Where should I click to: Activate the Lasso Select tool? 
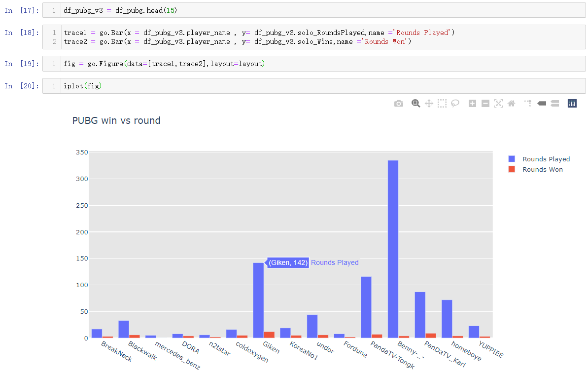[x=455, y=104]
